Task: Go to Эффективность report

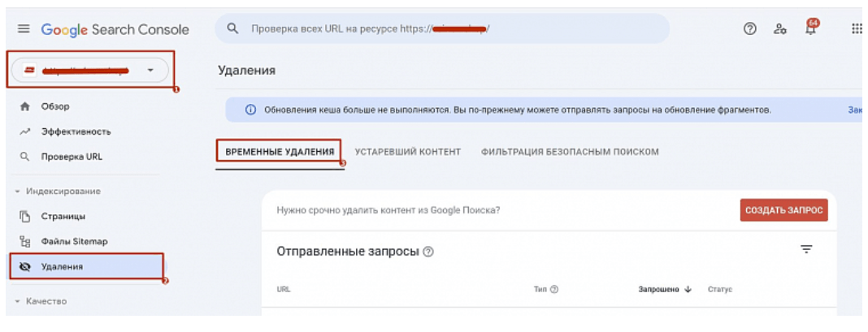Action: pyautogui.click(x=76, y=132)
